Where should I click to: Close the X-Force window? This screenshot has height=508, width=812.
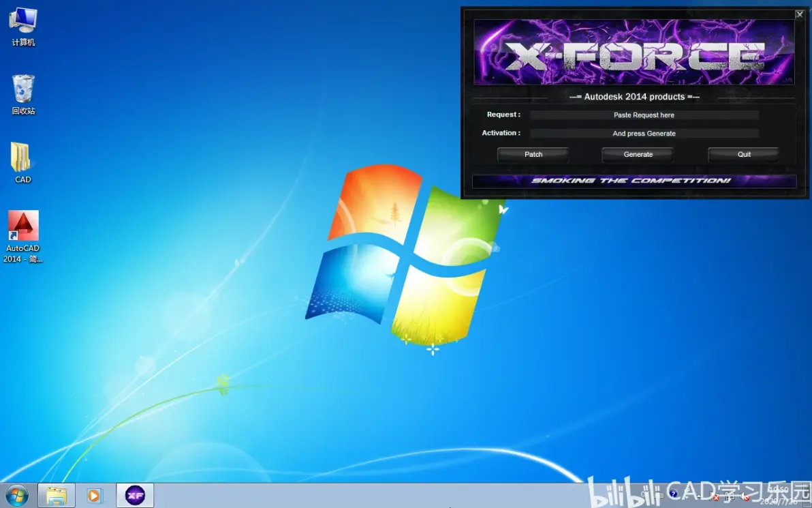pyautogui.click(x=800, y=14)
